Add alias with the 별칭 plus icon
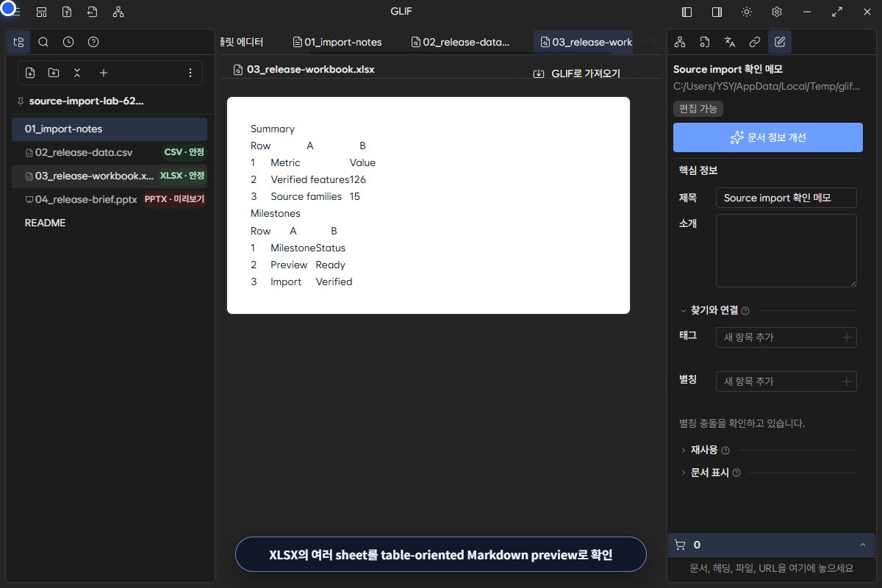Viewport: 882px width, 588px height. click(x=847, y=381)
